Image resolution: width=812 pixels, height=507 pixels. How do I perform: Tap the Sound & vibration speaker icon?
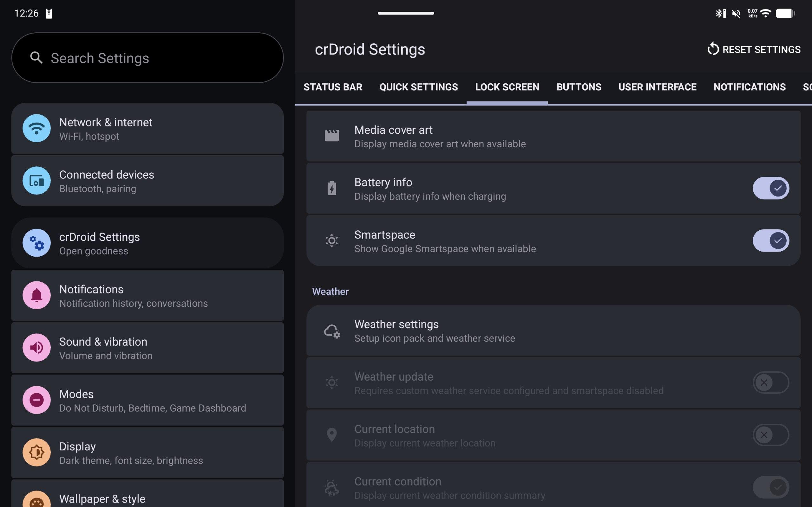(x=36, y=347)
